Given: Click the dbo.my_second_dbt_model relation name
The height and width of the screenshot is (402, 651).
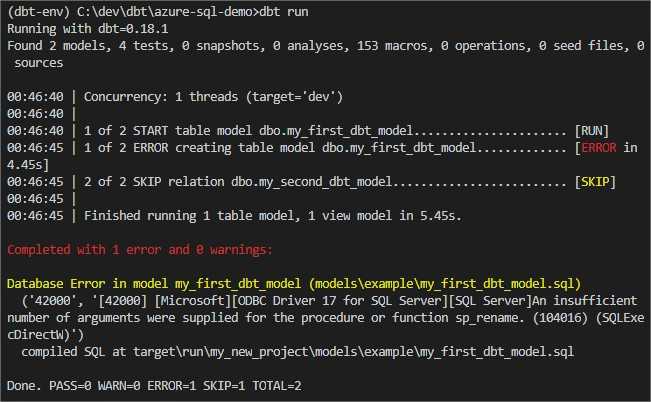Looking at the screenshot, I should [311, 181].
